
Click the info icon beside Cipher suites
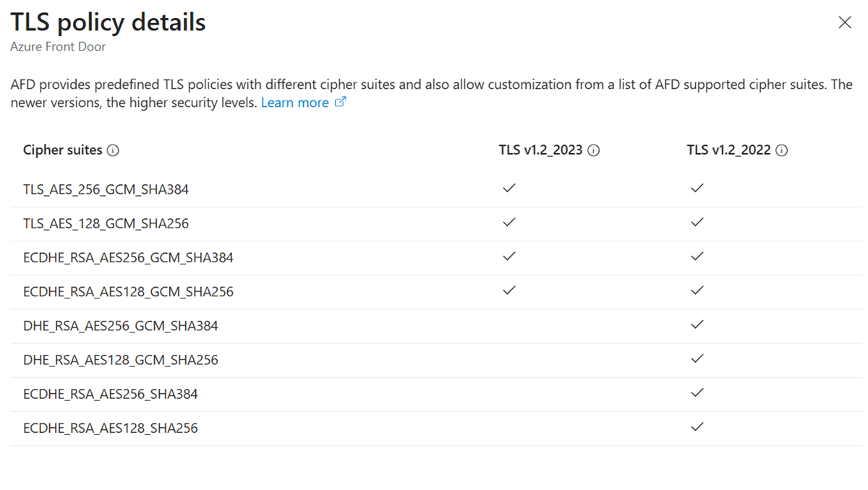click(113, 150)
